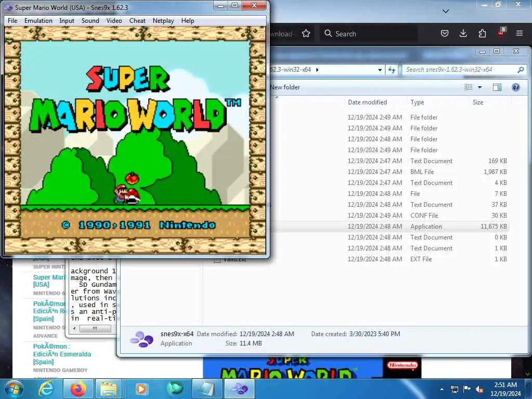The image size is (532, 399).
Task: Sort files by Type column header
Action: [417, 102]
